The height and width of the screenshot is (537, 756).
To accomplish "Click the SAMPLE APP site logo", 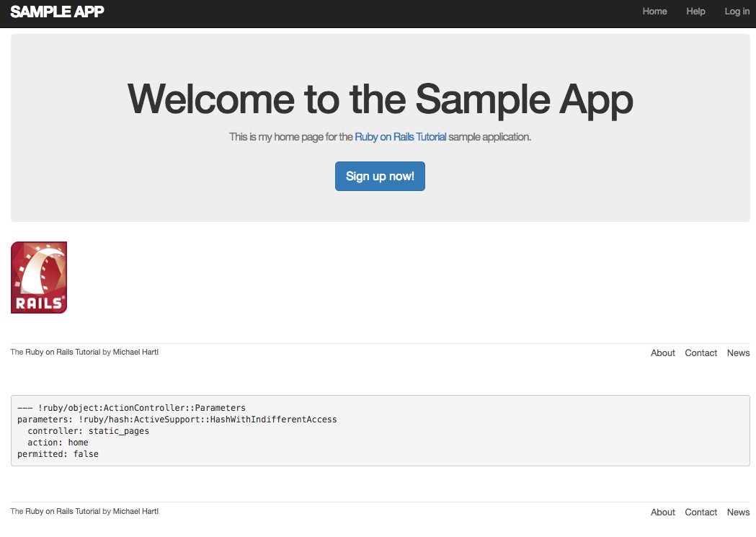I will click(57, 12).
